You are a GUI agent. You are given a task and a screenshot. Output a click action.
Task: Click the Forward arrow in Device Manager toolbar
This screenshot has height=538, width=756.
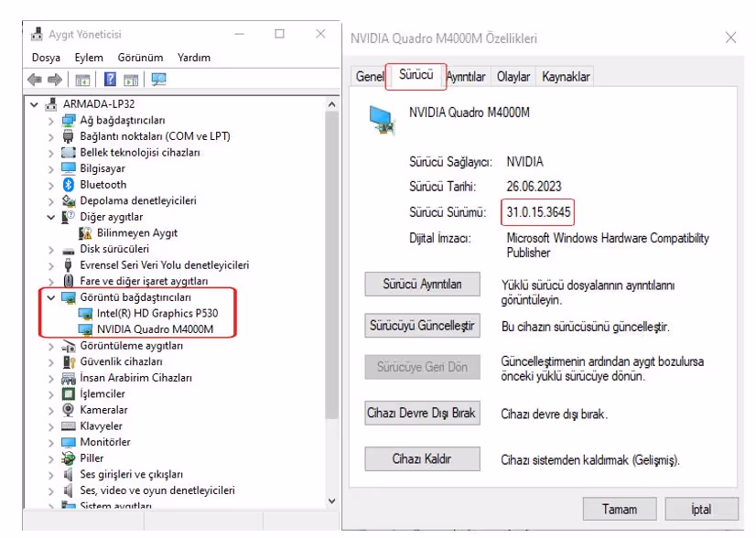pos(55,80)
